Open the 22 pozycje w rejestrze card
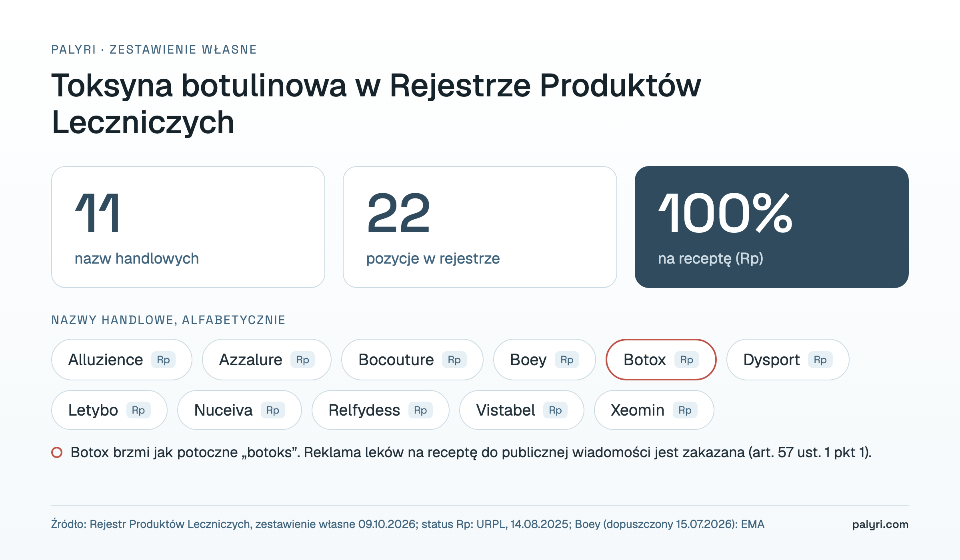Viewport: 960px width, 560px height. click(x=480, y=227)
